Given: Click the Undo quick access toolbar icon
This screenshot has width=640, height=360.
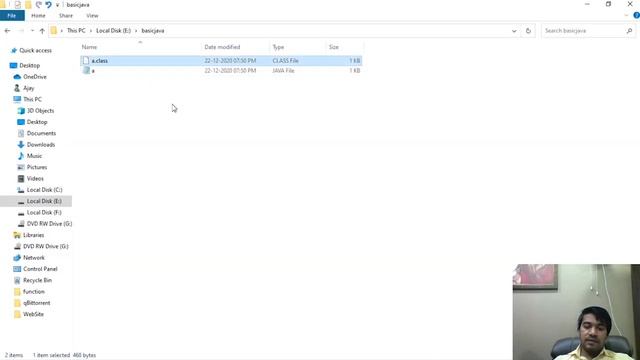Looking at the screenshot, I should pyautogui.click(x=48, y=4).
